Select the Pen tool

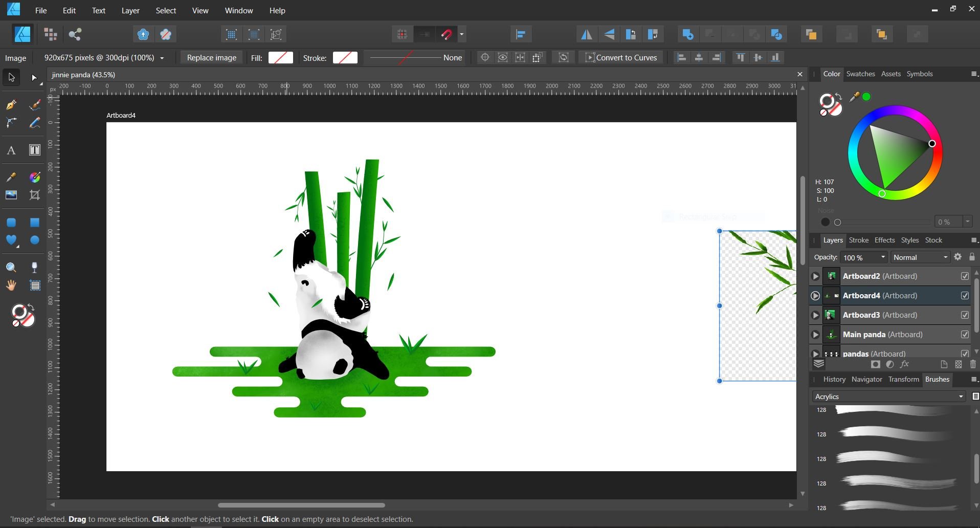point(11,105)
